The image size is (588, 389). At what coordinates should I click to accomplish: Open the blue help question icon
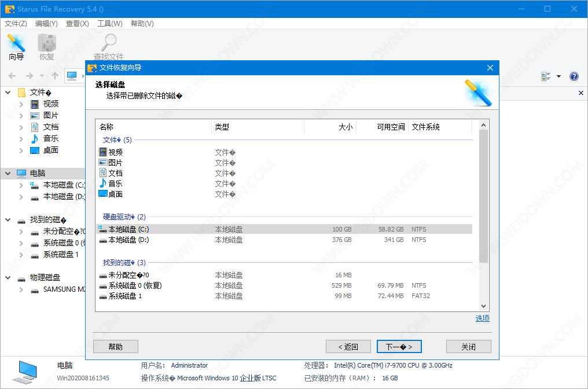click(574, 76)
